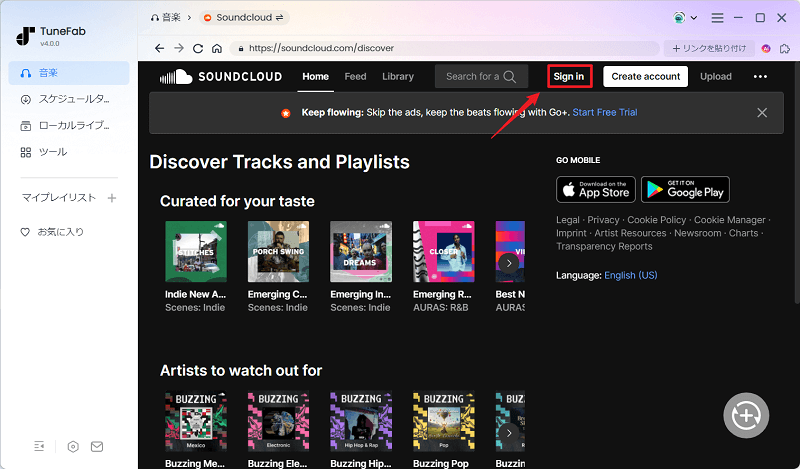
Task: Show next Curated for your taste items
Action: point(509,262)
